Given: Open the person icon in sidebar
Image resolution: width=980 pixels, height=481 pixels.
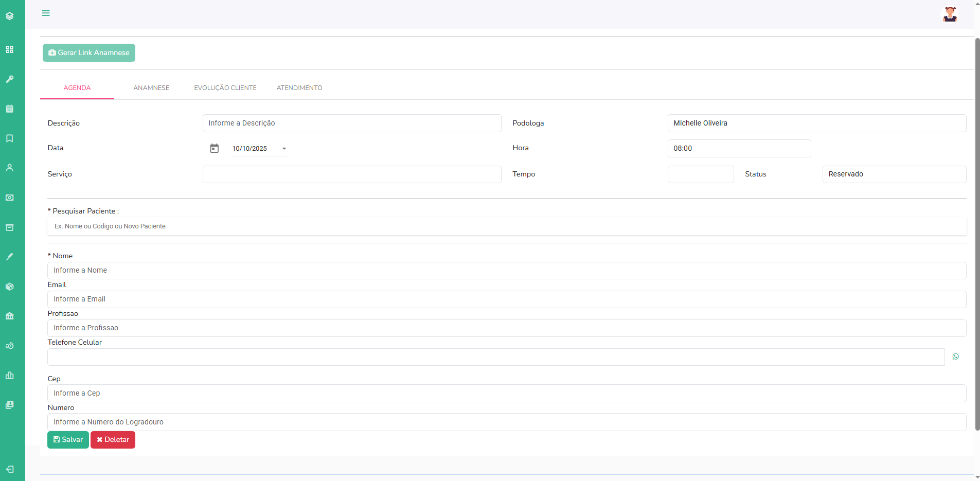Looking at the screenshot, I should point(10,168).
